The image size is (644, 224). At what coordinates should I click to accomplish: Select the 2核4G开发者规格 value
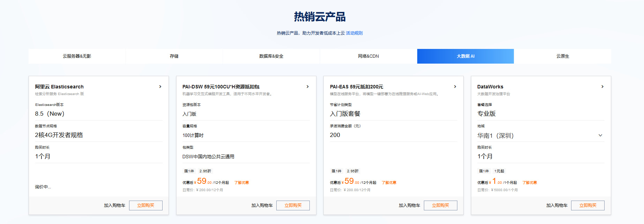click(x=59, y=135)
